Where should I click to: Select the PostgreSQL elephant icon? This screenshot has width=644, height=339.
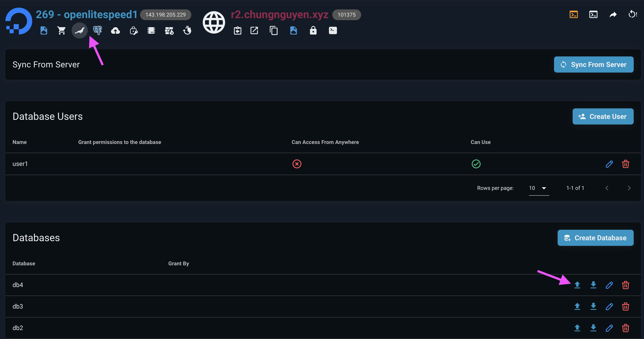tap(98, 30)
